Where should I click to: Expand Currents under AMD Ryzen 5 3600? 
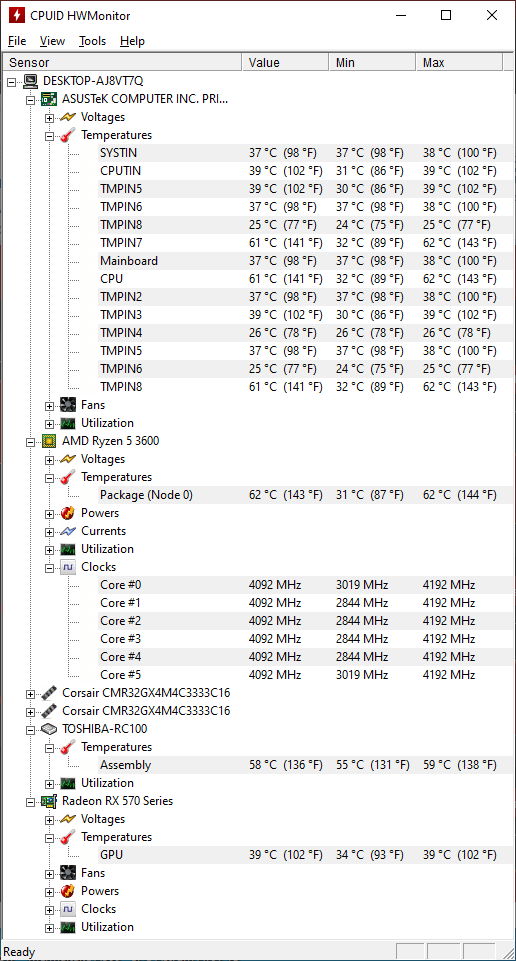pos(50,531)
